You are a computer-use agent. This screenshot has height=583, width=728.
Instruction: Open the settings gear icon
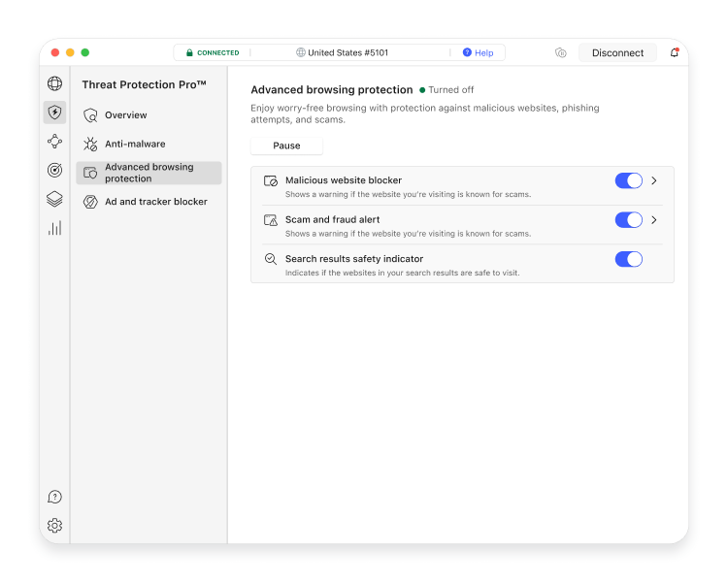click(x=54, y=526)
